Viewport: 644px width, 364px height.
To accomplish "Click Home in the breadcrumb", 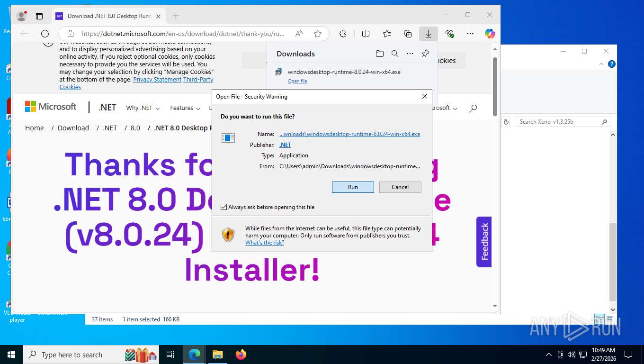I will click(x=35, y=128).
